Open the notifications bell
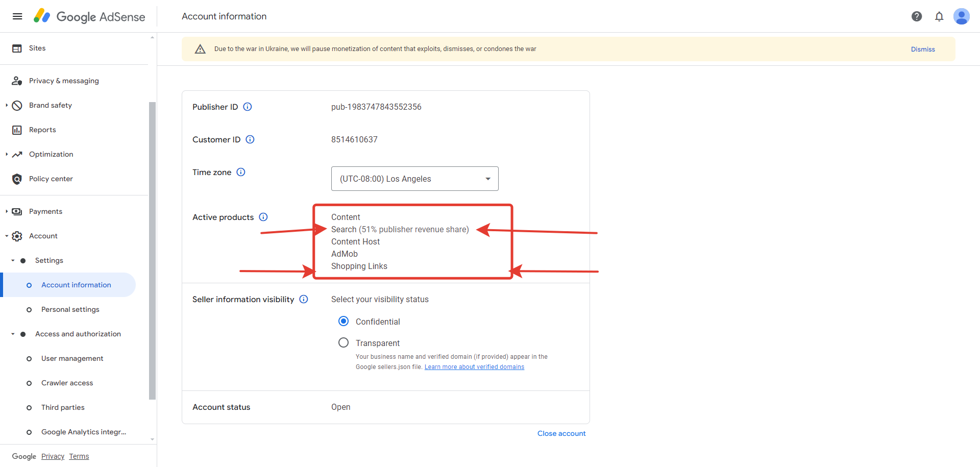 point(939,16)
